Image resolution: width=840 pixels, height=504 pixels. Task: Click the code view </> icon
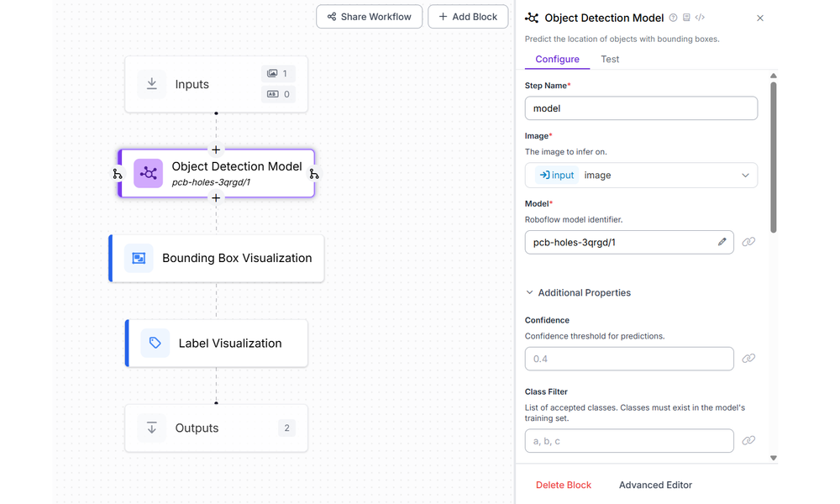click(x=701, y=17)
